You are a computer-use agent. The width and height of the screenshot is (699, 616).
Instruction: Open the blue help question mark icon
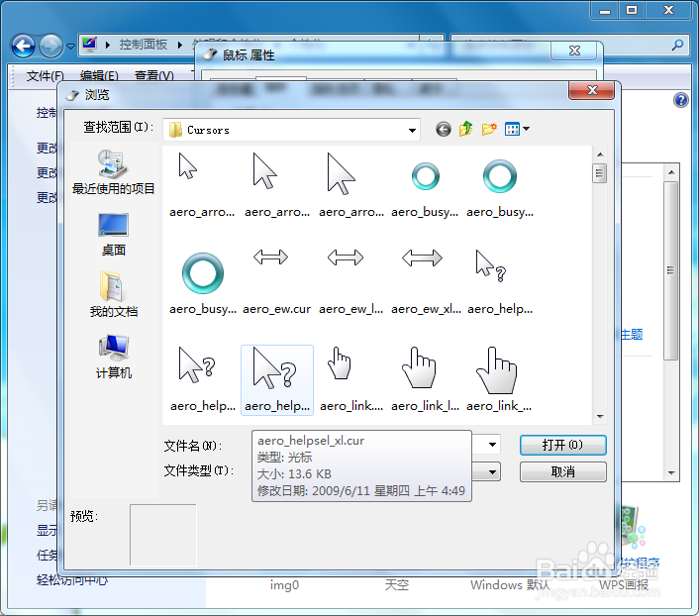[681, 100]
